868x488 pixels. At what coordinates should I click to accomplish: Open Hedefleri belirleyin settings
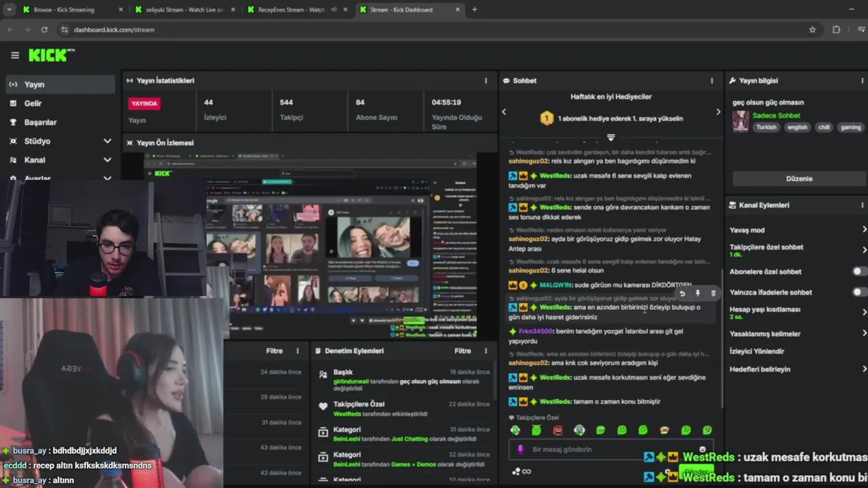(798, 369)
